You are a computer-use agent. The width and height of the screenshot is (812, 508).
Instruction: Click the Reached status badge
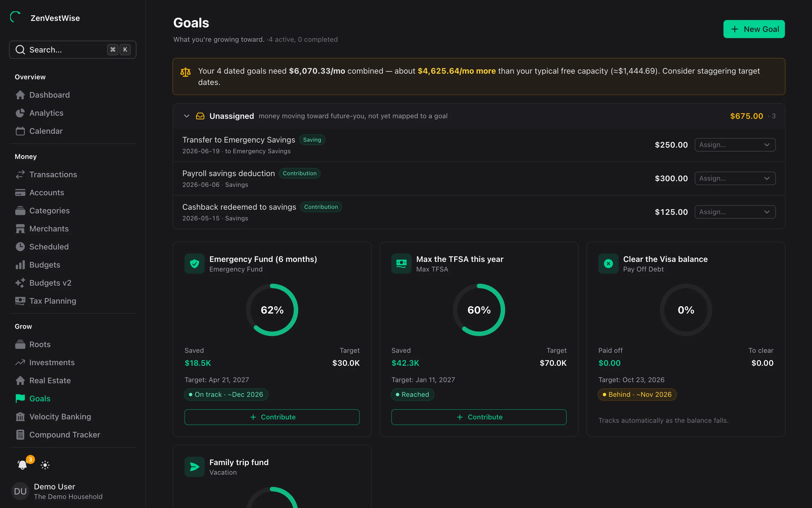point(412,395)
